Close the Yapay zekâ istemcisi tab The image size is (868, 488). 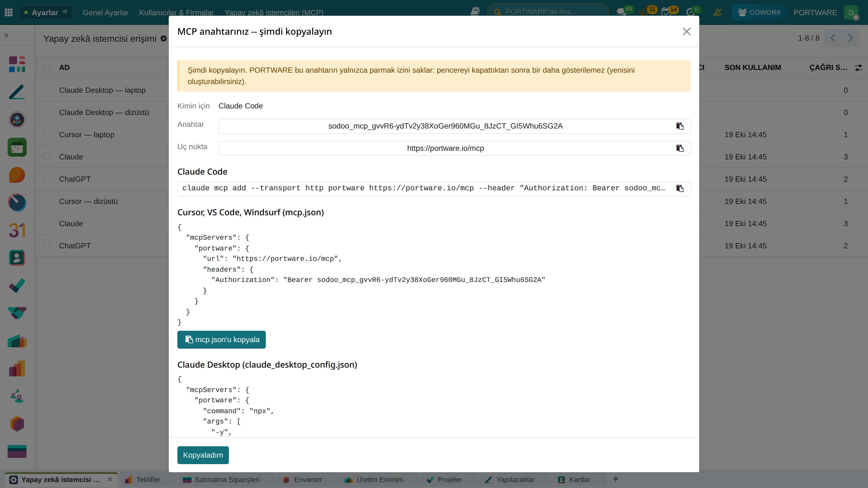[110, 480]
